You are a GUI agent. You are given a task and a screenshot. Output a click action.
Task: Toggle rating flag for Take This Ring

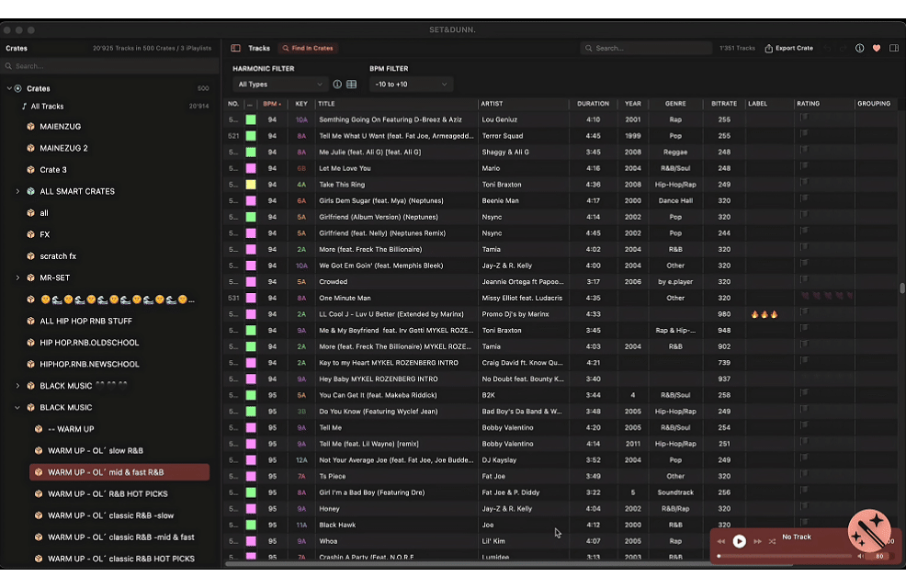coord(804,183)
